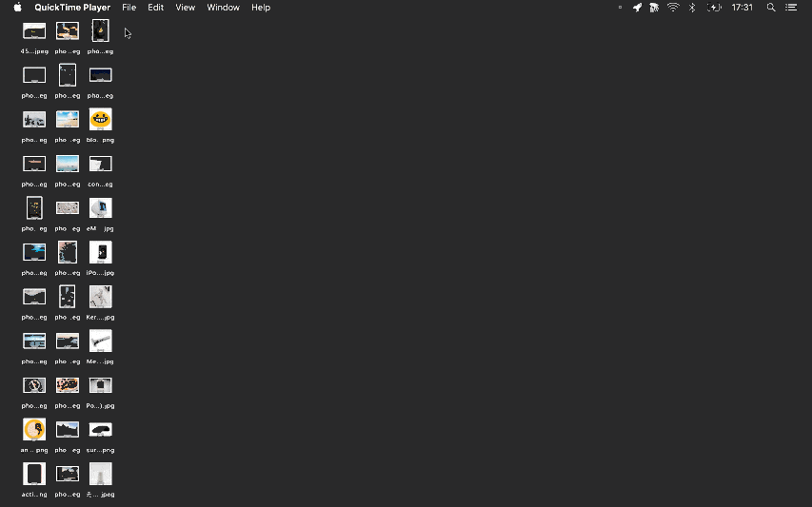Open the Wi-Fi status menu
This screenshot has width=812, height=507.
pyautogui.click(x=673, y=8)
